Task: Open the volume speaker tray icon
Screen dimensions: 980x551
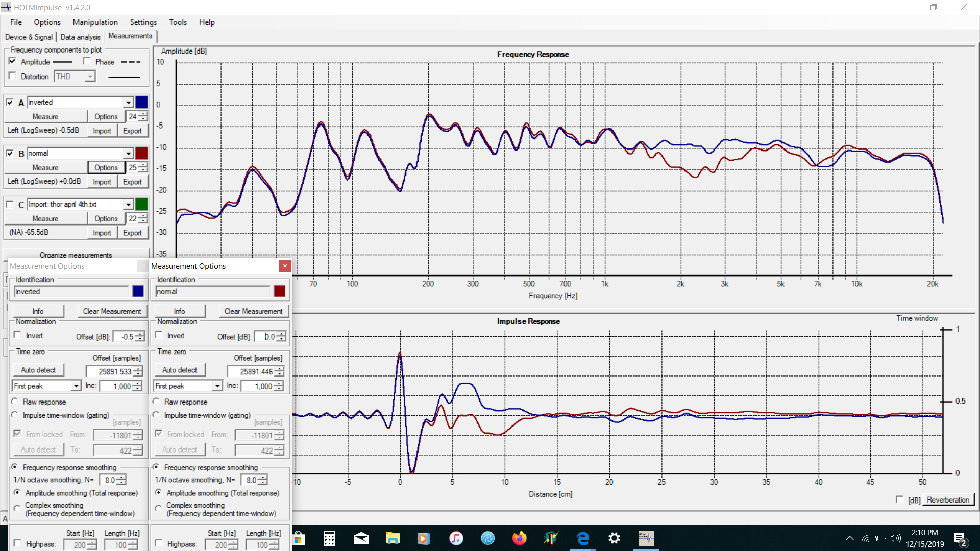Action: [x=895, y=538]
